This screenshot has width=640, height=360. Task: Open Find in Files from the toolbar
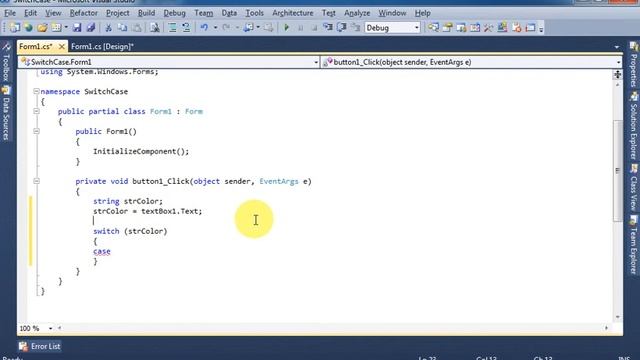point(155,28)
